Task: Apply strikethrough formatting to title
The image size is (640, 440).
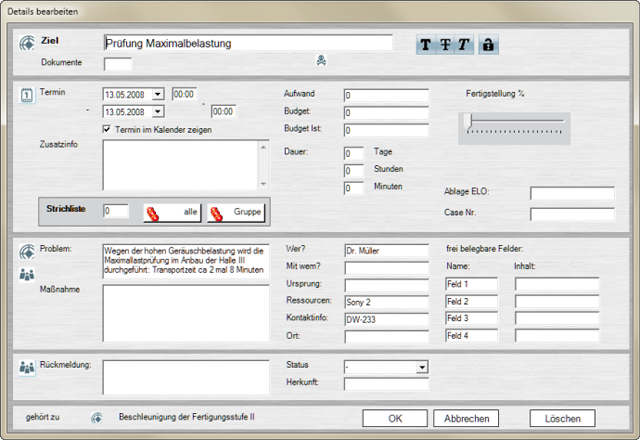Action: 445,45
